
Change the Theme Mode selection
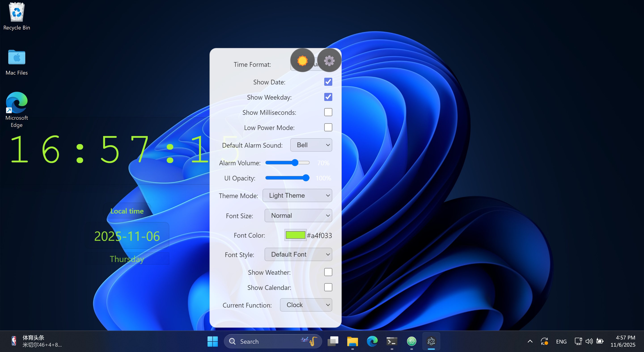[297, 195]
